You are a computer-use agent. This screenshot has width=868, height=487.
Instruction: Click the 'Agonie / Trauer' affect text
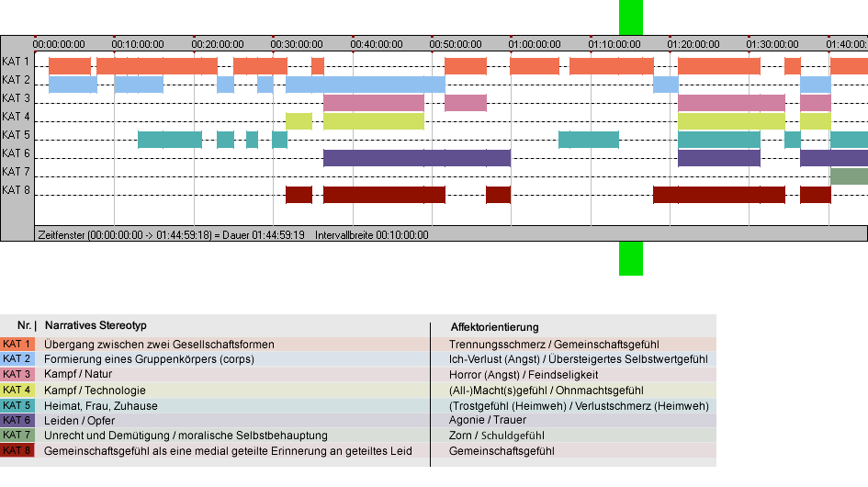click(x=488, y=420)
